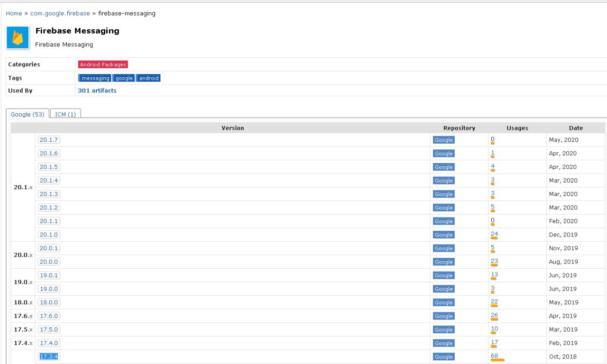Image resolution: width=607 pixels, height=364 pixels.
Task: Open version 20.1.0
Action: [x=49, y=235]
